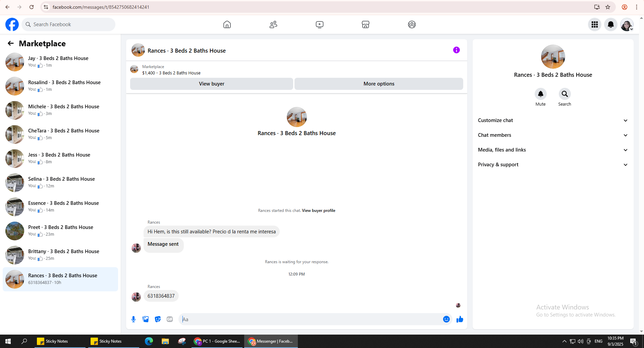Viewport: 644px width, 348px height.
Task: Open the Rances chat header thumbnail
Action: (138, 50)
